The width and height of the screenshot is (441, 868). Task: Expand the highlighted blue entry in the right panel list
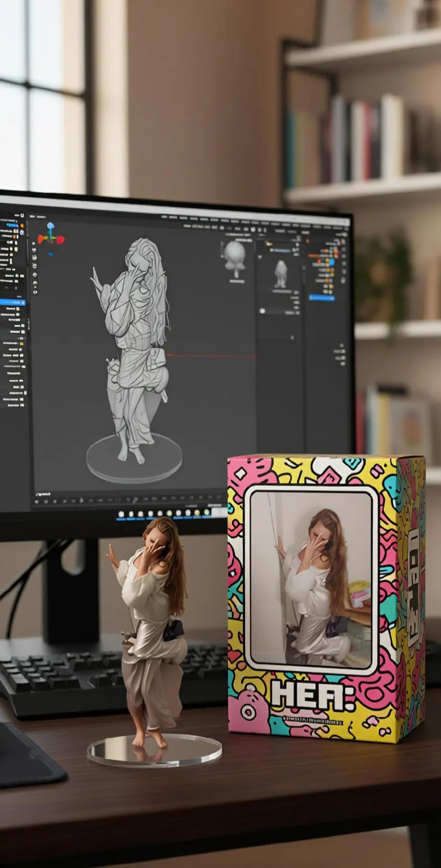(322, 298)
